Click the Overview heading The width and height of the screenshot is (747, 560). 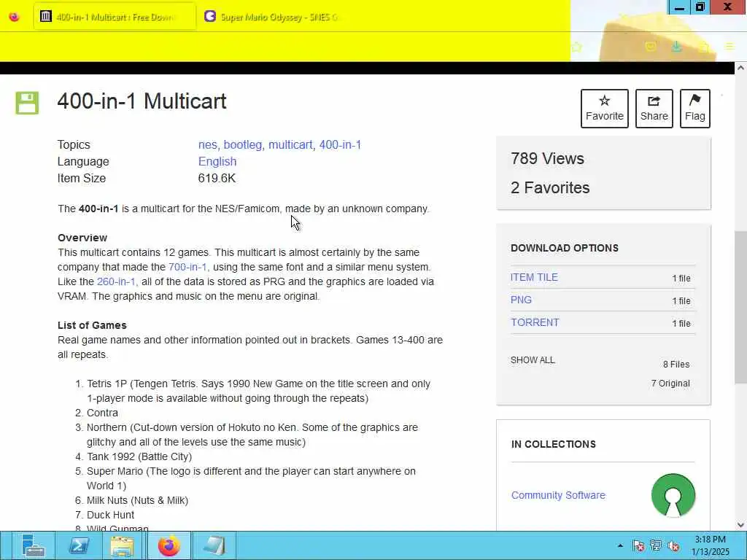(x=82, y=238)
